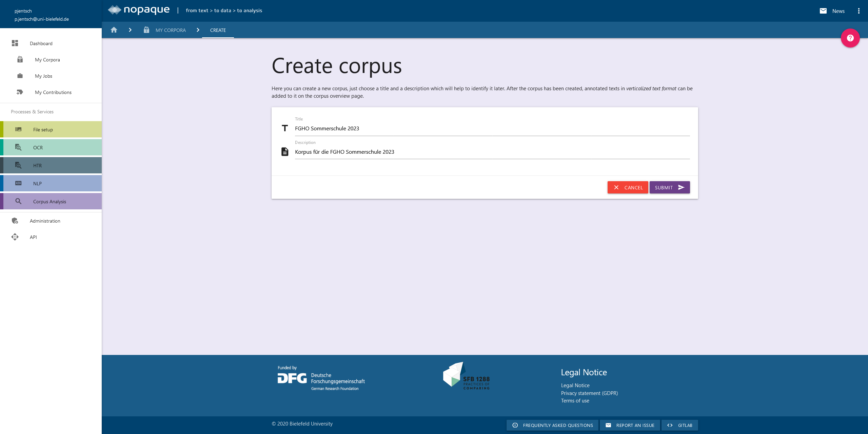Click the Title field T icon

pyautogui.click(x=285, y=128)
